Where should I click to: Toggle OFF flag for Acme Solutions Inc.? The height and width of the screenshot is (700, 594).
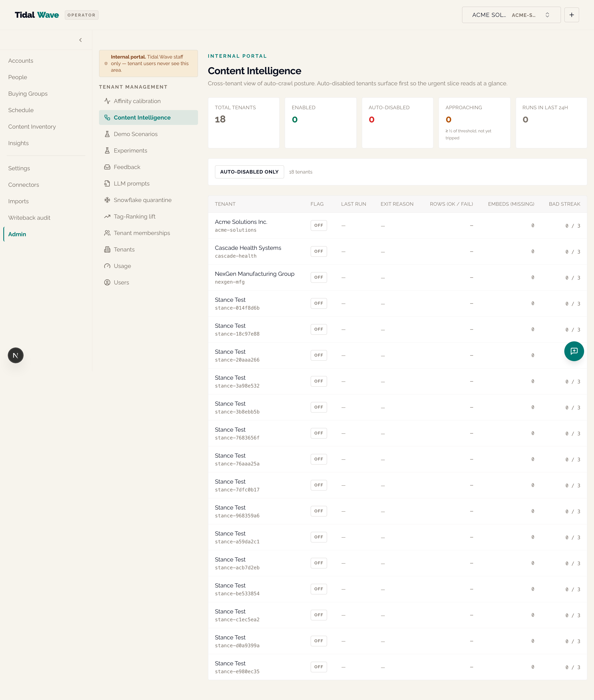tap(318, 226)
